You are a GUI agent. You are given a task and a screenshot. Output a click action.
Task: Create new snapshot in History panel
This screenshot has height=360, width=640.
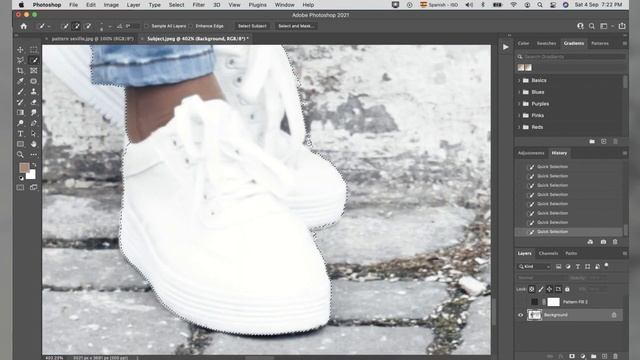(603, 242)
